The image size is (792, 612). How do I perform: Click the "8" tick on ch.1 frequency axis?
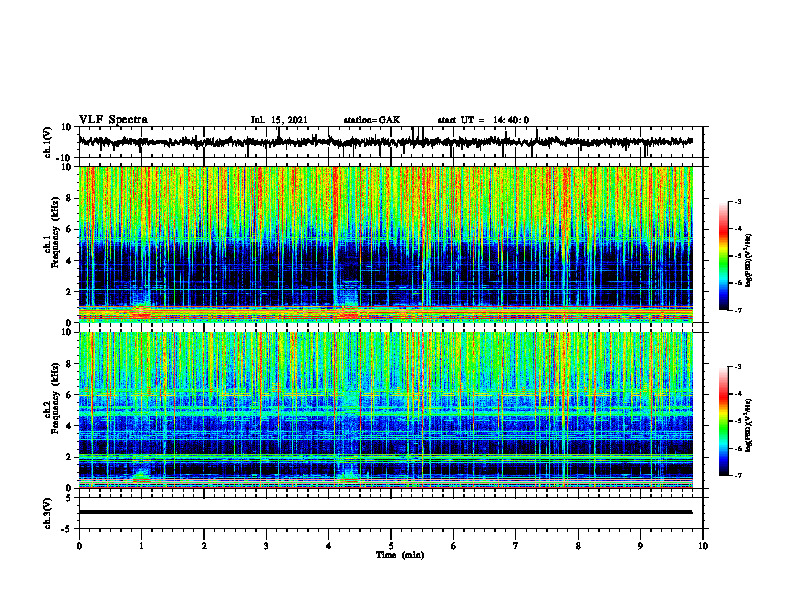point(69,198)
